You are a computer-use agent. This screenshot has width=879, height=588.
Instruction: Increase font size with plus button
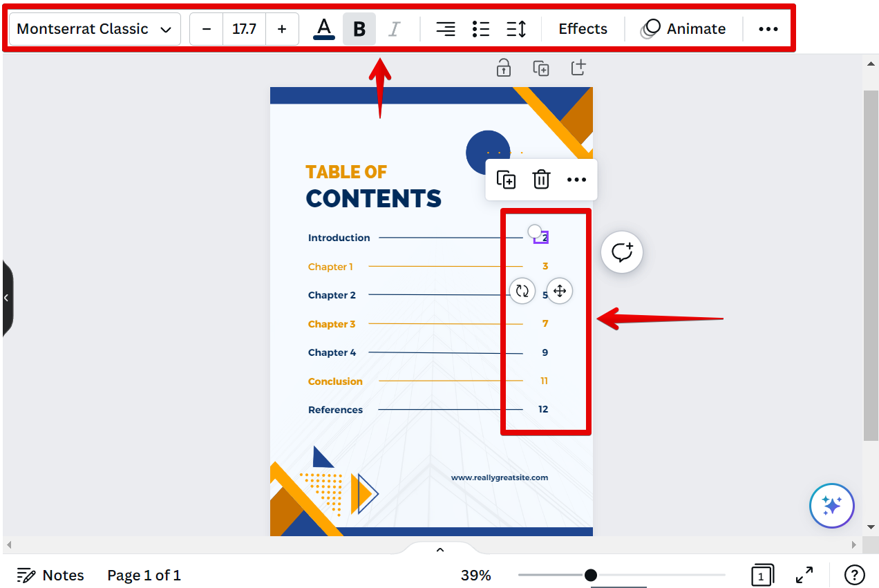pyautogui.click(x=282, y=29)
